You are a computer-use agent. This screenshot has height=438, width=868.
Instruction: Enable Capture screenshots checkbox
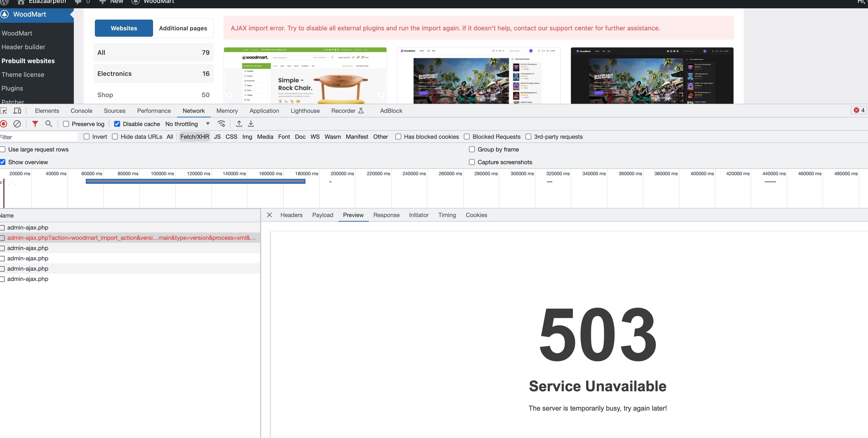472,162
